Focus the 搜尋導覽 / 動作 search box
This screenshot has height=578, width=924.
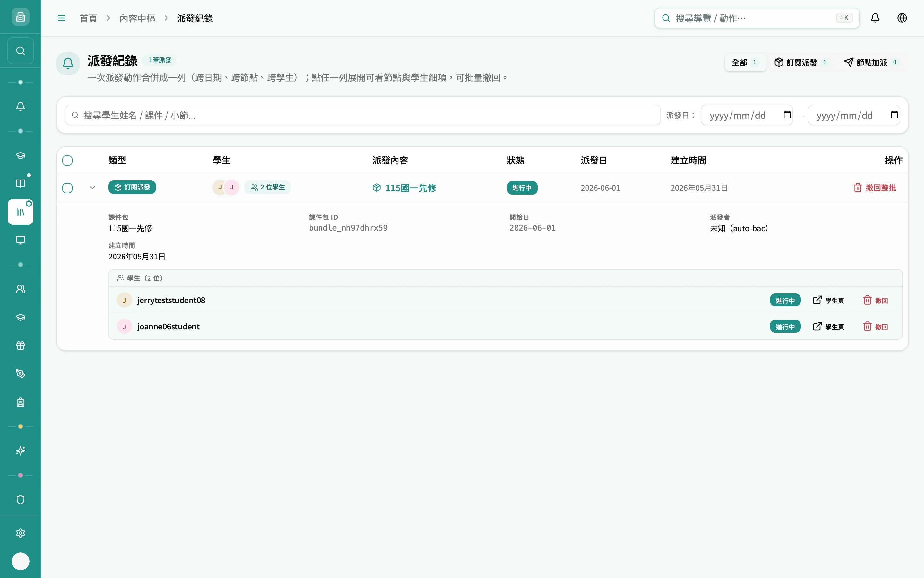tap(757, 18)
